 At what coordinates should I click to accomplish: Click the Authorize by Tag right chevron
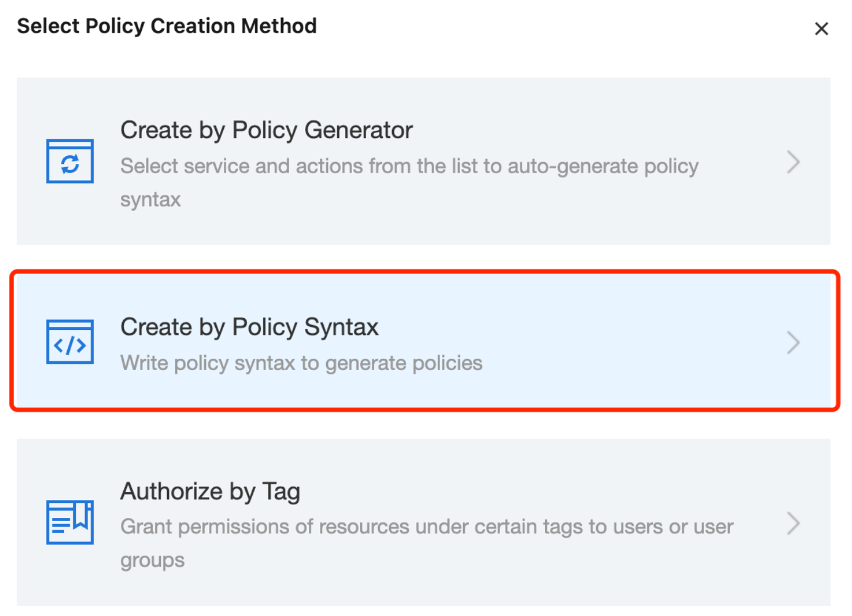(793, 523)
